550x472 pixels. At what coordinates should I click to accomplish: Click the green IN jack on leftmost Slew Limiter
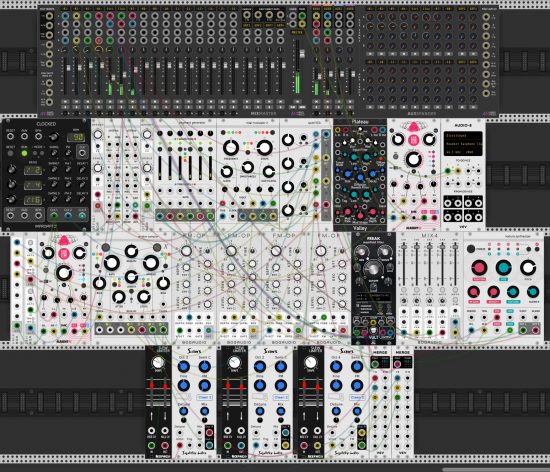[x=152, y=445]
